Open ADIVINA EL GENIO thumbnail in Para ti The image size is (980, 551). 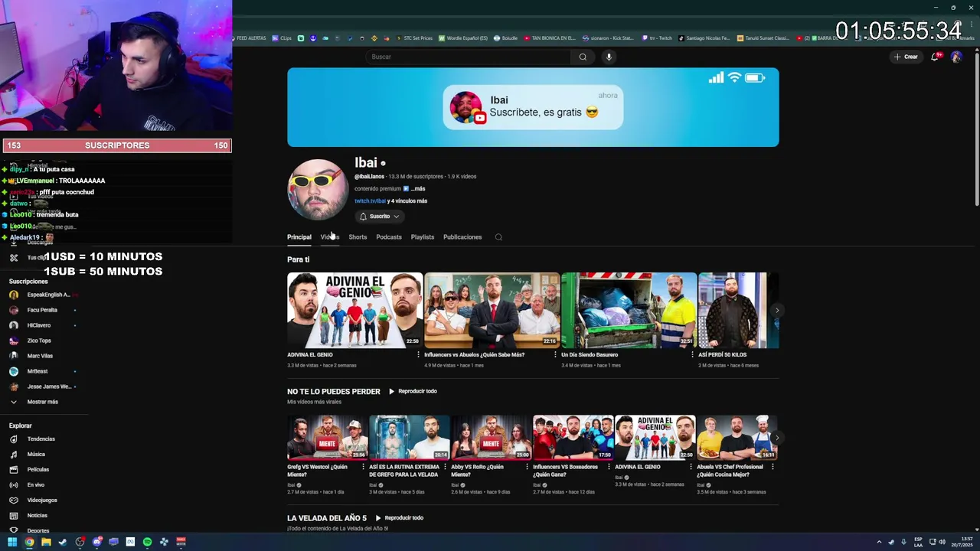click(x=354, y=310)
